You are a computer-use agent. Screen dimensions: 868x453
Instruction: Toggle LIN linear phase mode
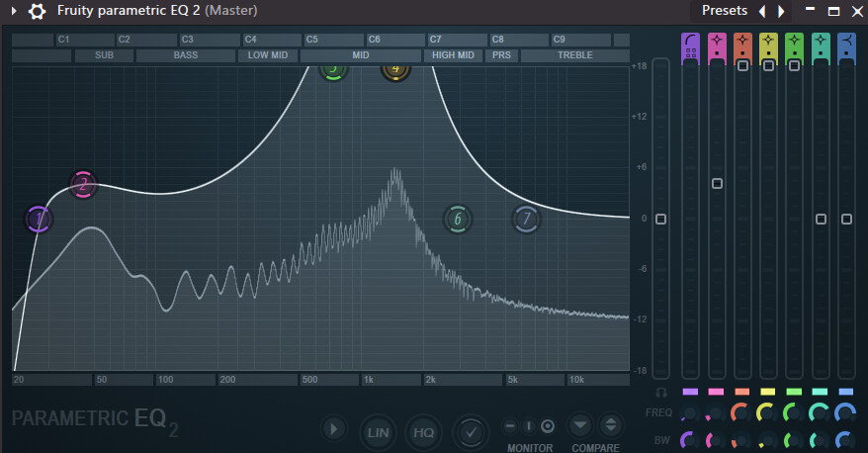(x=378, y=432)
